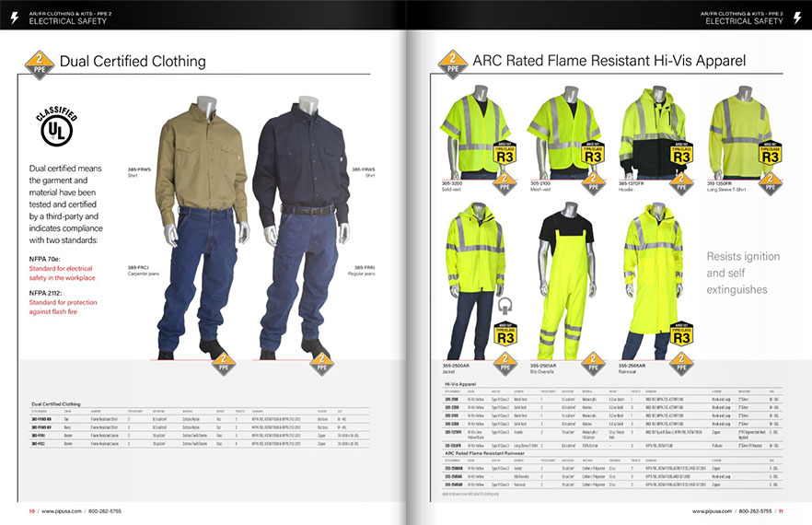The width and height of the screenshot is (812, 525).
Task: Click 'Resists ignition and self extinguishes' text
Action: click(743, 273)
